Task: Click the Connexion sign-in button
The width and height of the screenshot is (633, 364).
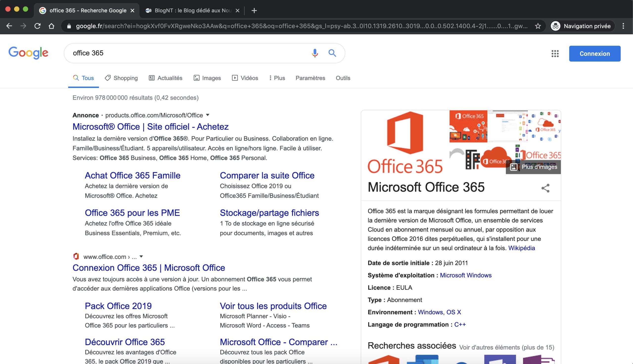Action: click(x=594, y=53)
